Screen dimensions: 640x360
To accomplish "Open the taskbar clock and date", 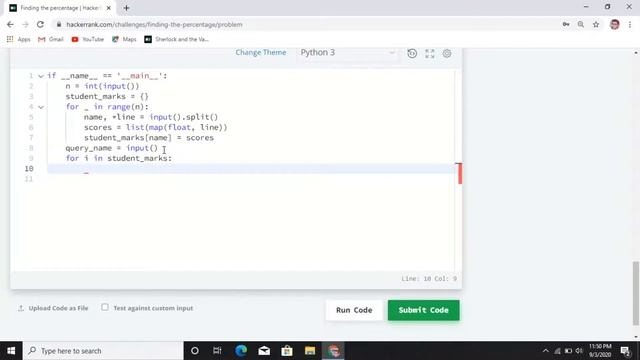I will (x=600, y=351).
